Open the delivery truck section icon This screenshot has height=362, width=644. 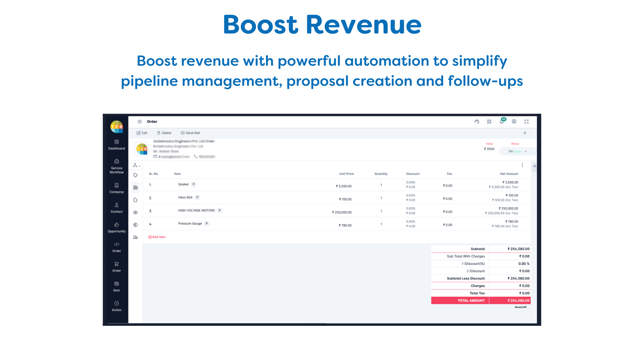click(136, 237)
